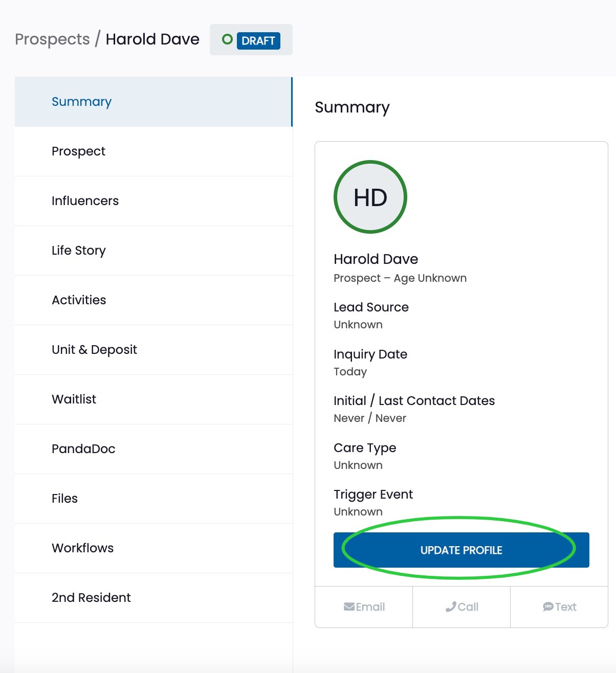The image size is (616, 673).
Task: Click the Harold Dave name on profile card
Action: (376, 259)
